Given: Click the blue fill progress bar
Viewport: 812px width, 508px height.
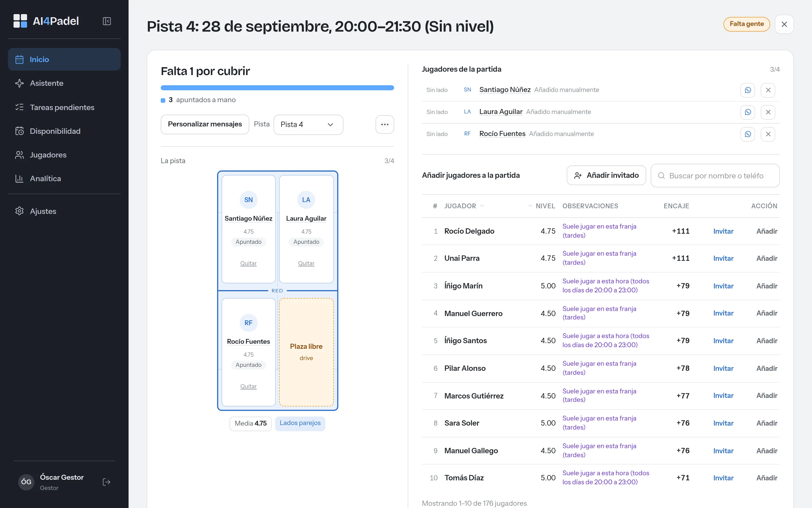Looking at the screenshot, I should point(277,88).
